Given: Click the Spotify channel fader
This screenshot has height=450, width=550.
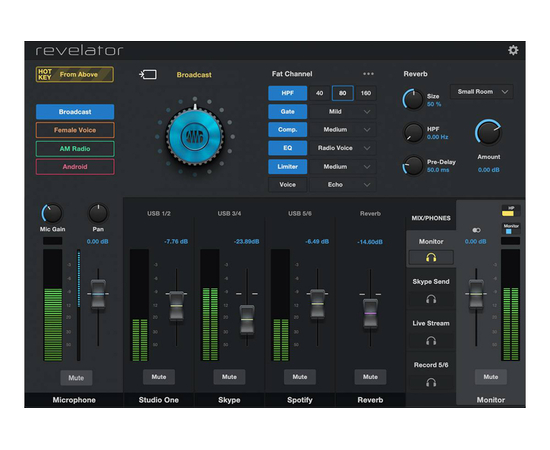Looking at the screenshot, I should click(317, 304).
